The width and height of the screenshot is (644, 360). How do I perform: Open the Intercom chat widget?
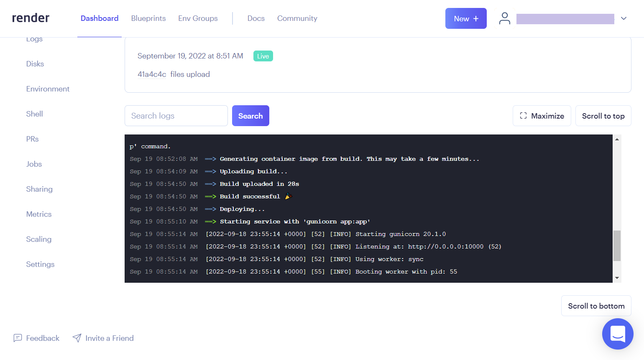[618, 334]
